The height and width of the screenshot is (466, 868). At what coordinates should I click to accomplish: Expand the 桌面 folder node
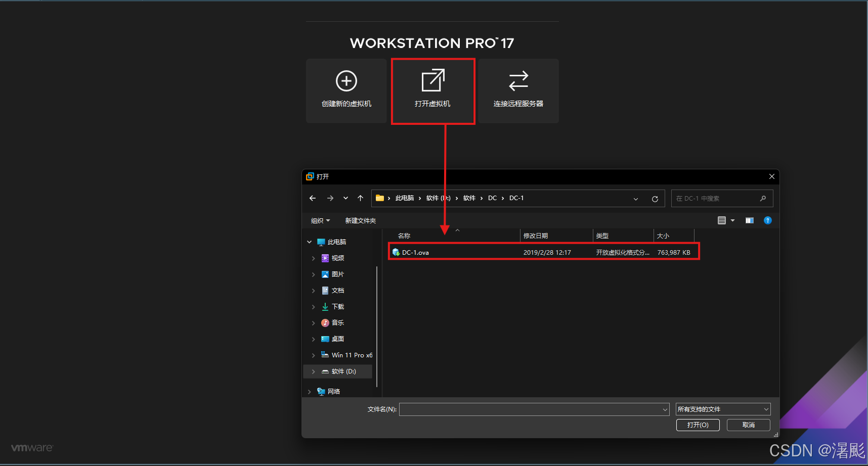(x=314, y=339)
